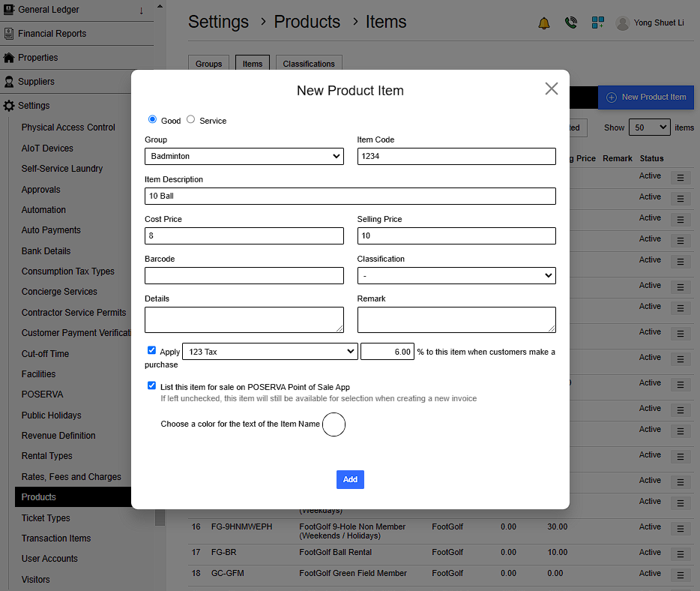Screen dimensions: 700x591
Task: Open hamburger menu for row 17 FG-BR
Action: pos(680,553)
